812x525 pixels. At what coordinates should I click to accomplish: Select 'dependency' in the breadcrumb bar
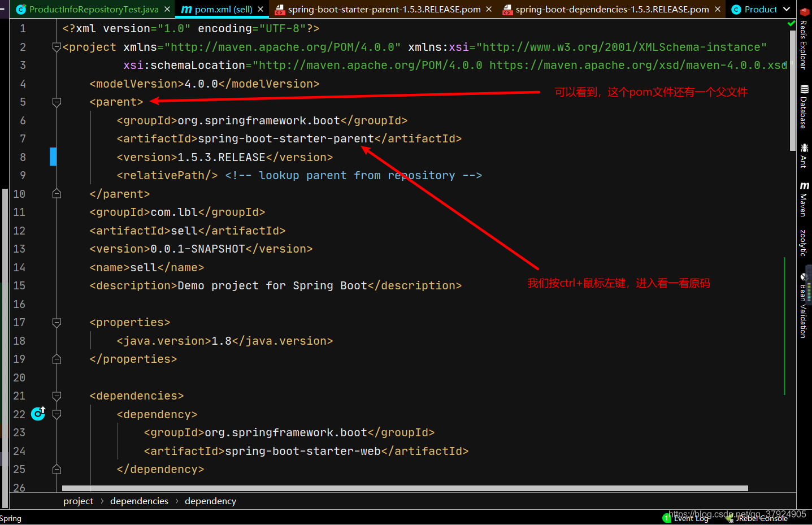point(210,501)
